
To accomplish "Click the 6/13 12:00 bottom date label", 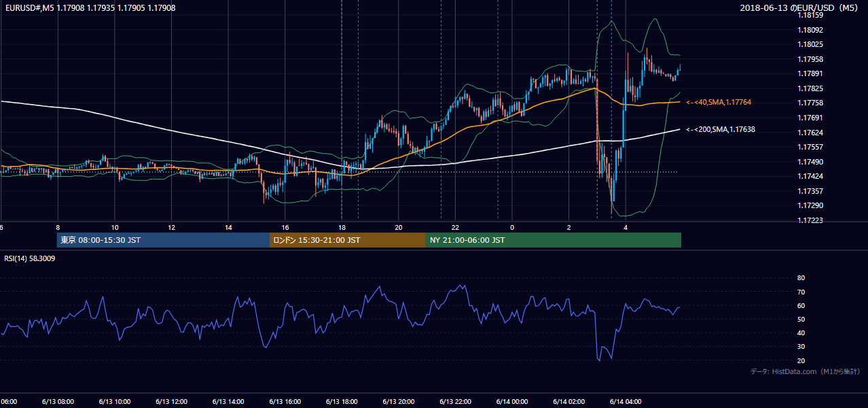I will [x=171, y=401].
